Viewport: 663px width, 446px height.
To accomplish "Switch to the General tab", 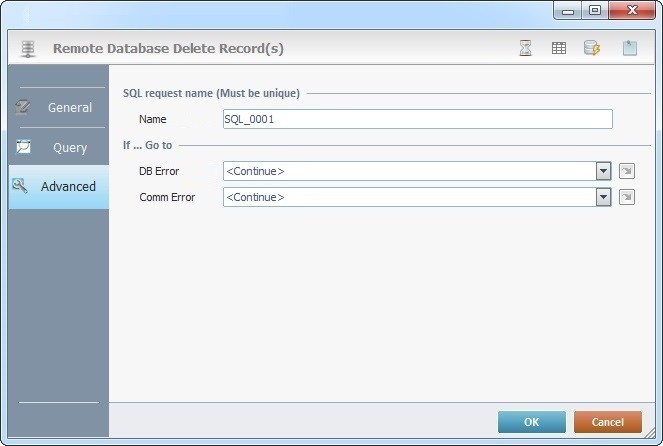I will pyautogui.click(x=58, y=108).
